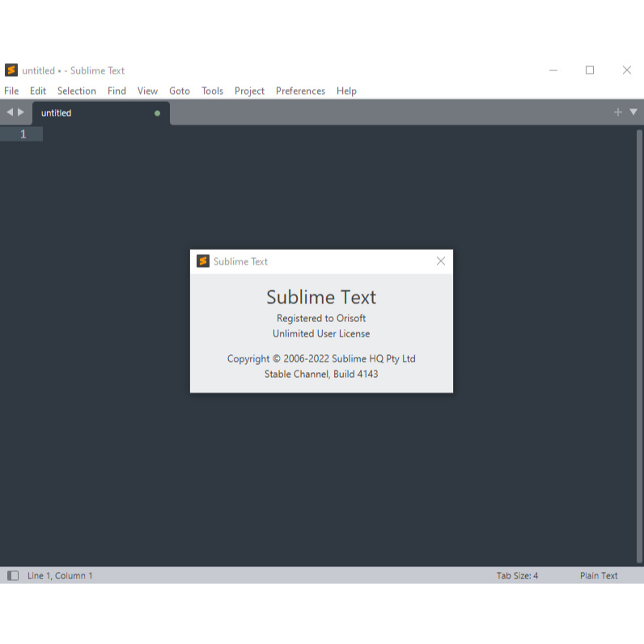
Task: Click the Sublime Text icon in window title bar
Action: coord(11,70)
